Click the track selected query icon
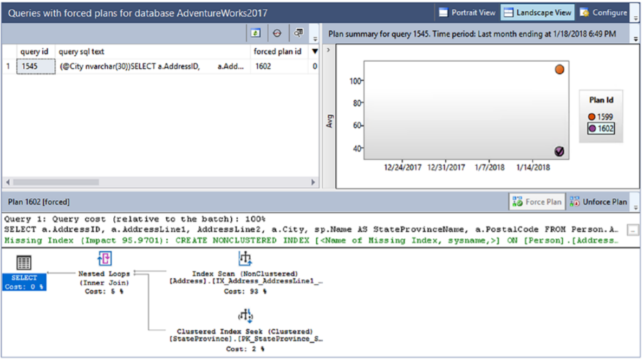The width and height of the screenshot is (644, 359). point(277,33)
